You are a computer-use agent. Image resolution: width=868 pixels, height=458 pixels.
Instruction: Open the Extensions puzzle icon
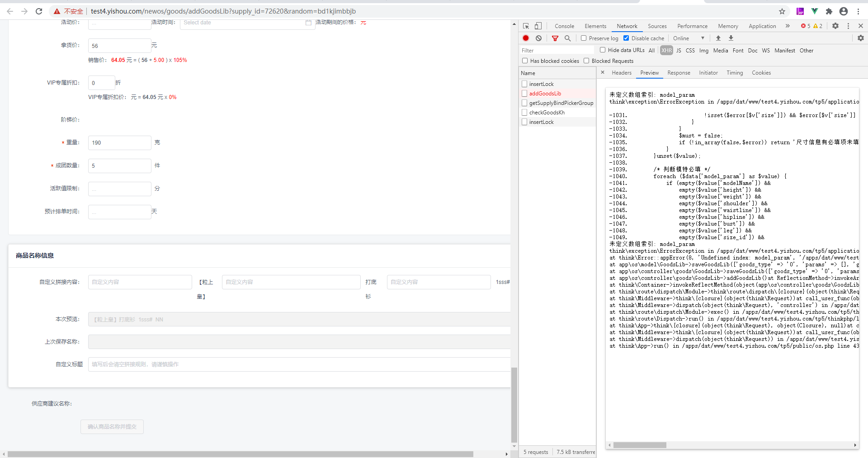pos(829,11)
